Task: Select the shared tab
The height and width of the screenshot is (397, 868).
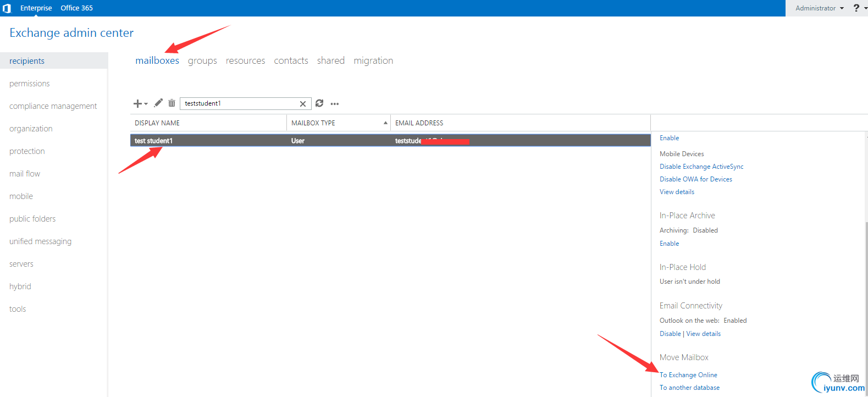Action: point(331,60)
